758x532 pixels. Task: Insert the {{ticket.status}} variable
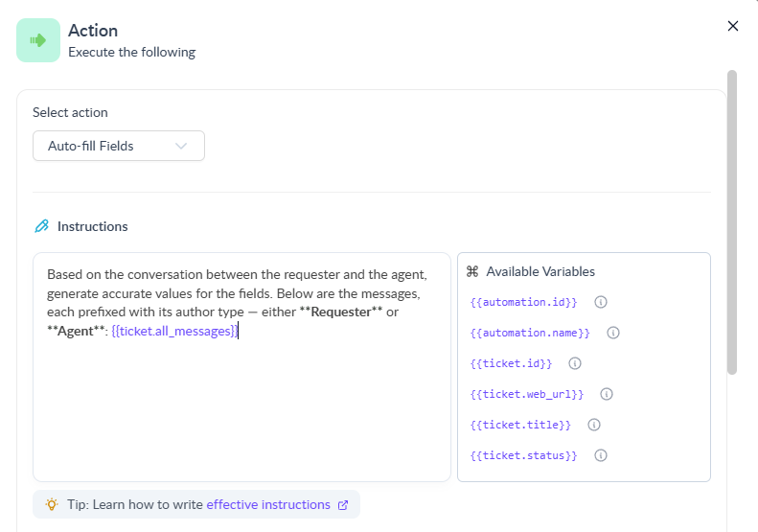tap(523, 455)
